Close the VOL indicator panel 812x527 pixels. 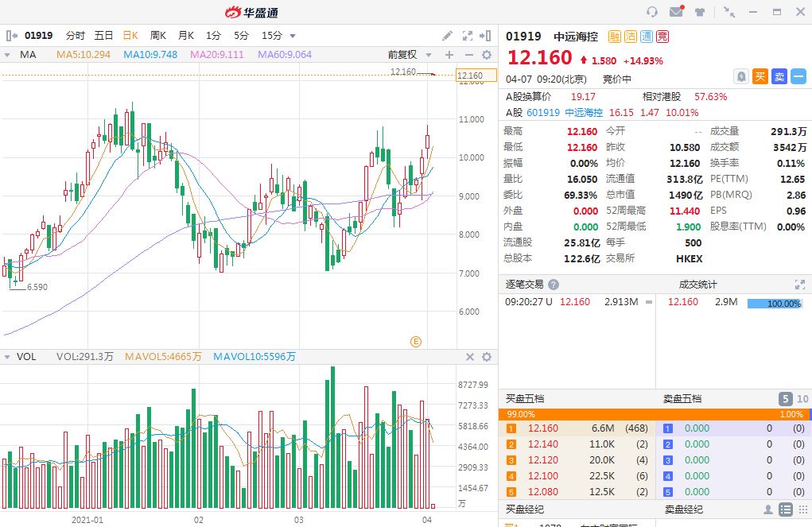469,357
